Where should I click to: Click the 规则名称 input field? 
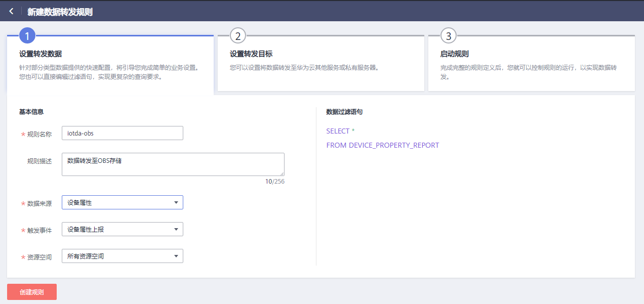[122, 133]
